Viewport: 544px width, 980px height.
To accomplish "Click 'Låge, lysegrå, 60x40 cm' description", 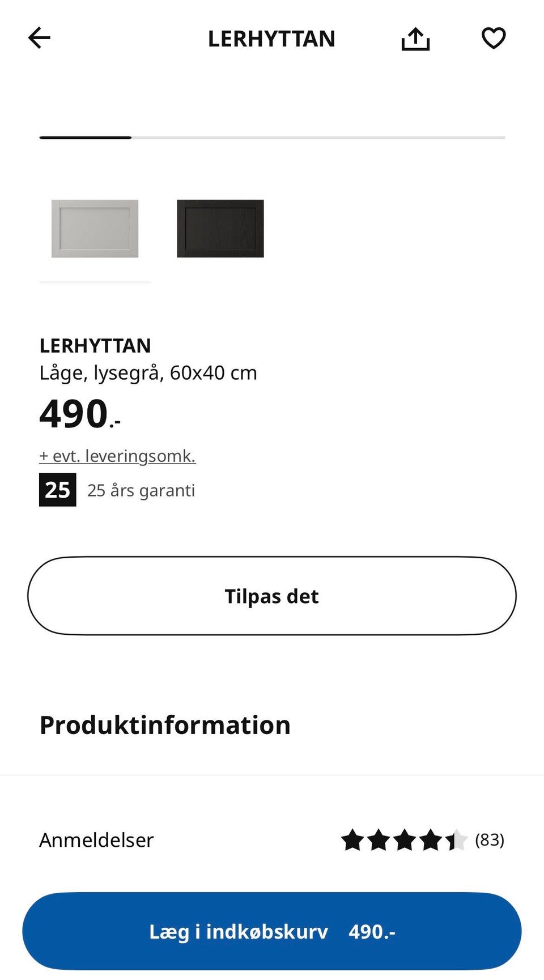I will 148,372.
